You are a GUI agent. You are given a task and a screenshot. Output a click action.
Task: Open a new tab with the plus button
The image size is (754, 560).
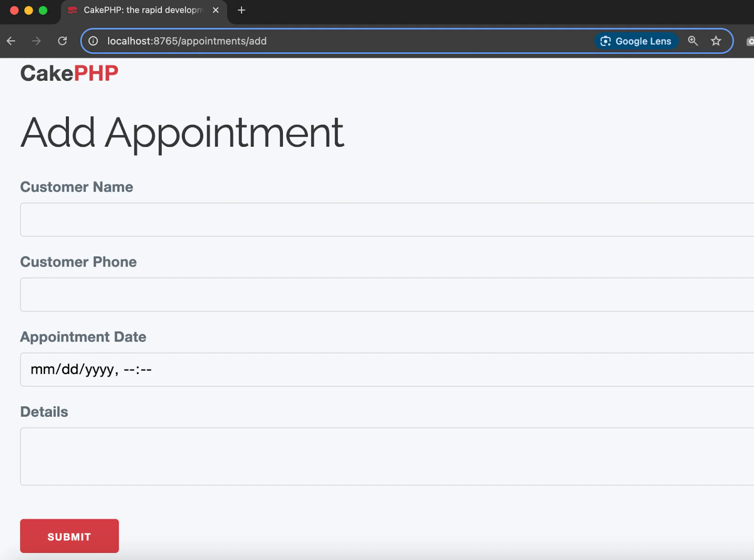(x=241, y=10)
